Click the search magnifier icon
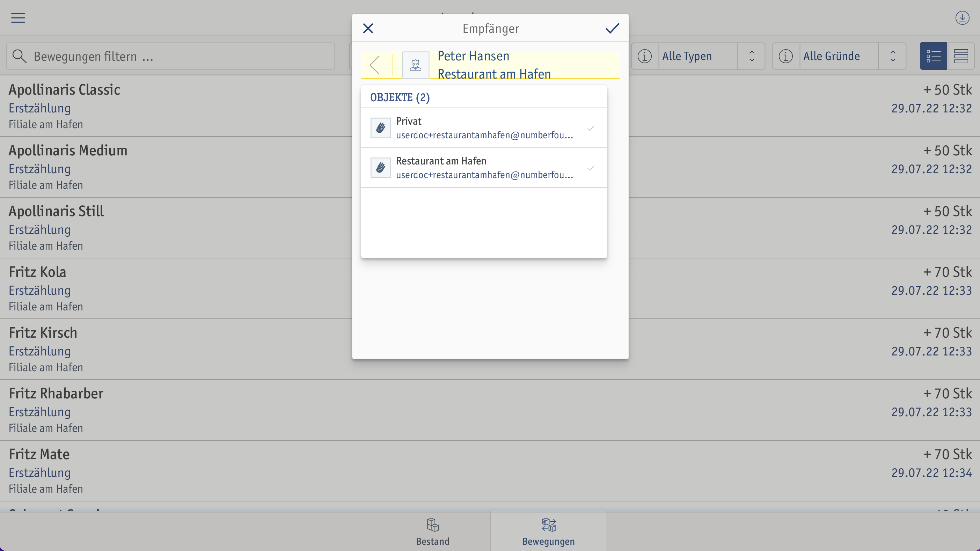980x551 pixels. pyautogui.click(x=19, y=56)
